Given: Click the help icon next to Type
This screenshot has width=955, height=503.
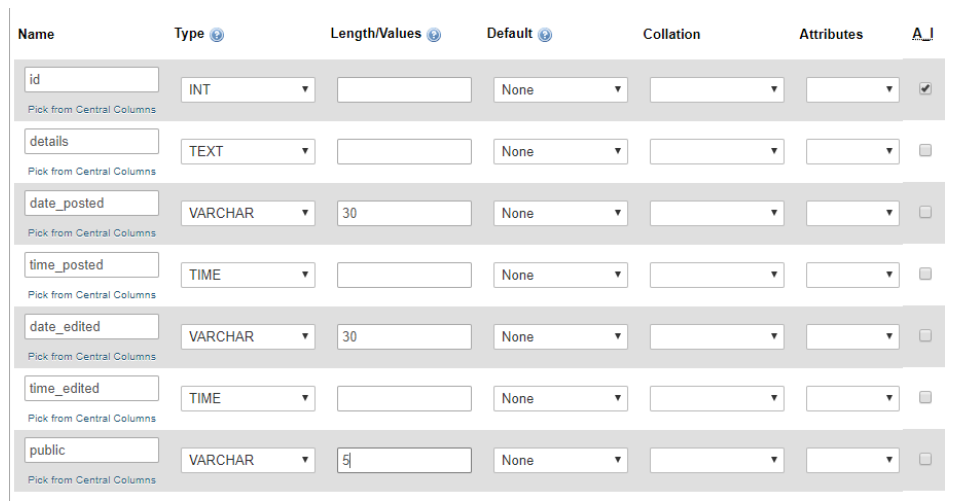Looking at the screenshot, I should (217, 35).
